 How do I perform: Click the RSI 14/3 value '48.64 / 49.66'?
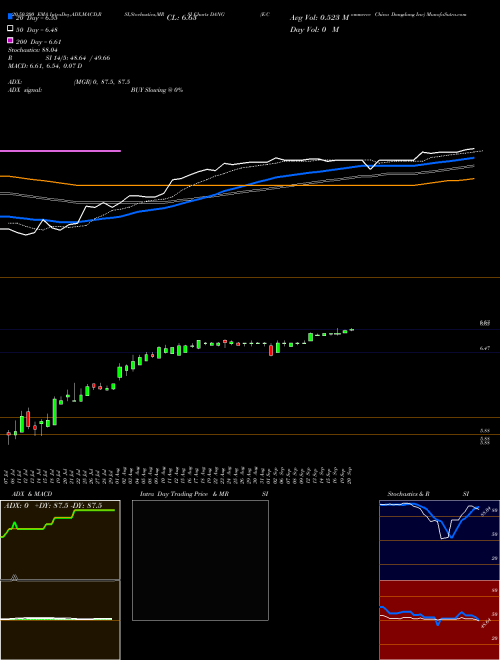point(89,58)
